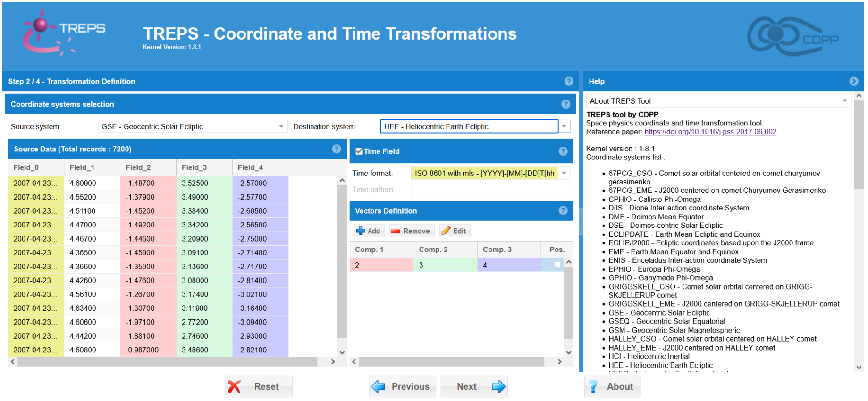This screenshot has height=401, width=868.
Task: Select cell with value 3.52500
Action: [x=204, y=183]
